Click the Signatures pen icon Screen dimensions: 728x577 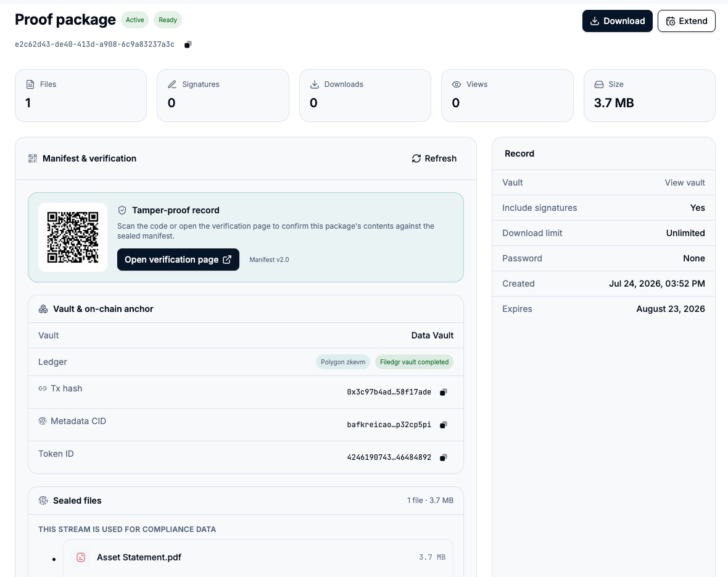172,84
